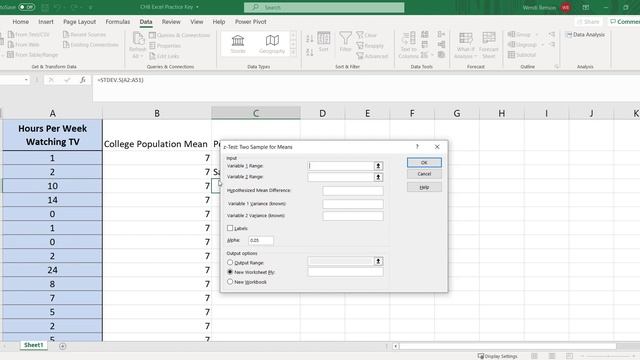Image resolution: width=640 pixels, height=360 pixels.
Task: Click Display Settings in status bar
Action: (498, 356)
